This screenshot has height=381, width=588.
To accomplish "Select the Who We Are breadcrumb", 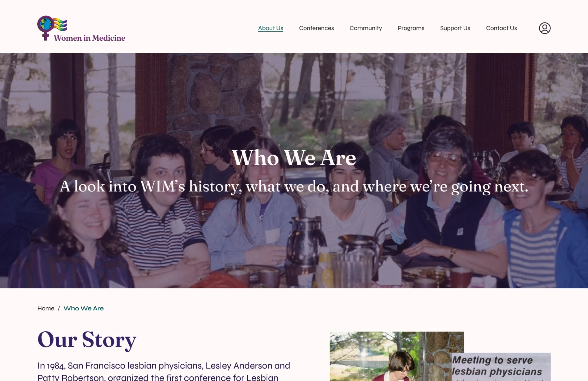I will (x=84, y=308).
